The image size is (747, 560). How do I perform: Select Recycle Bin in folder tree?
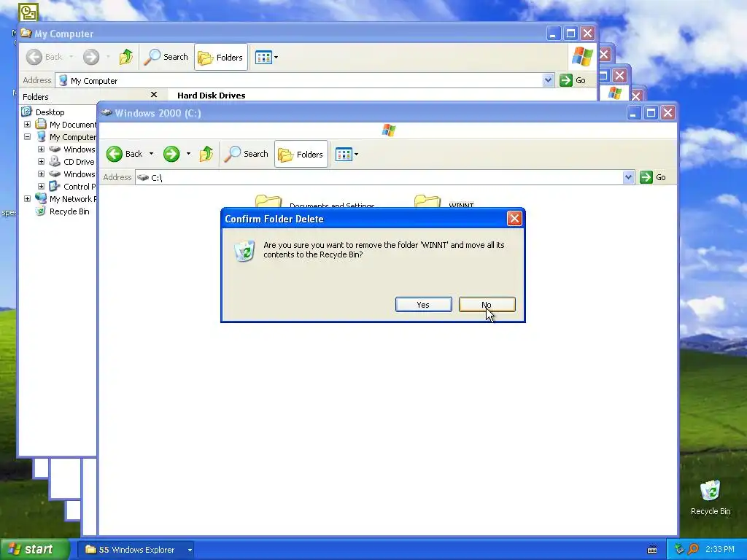tap(69, 211)
